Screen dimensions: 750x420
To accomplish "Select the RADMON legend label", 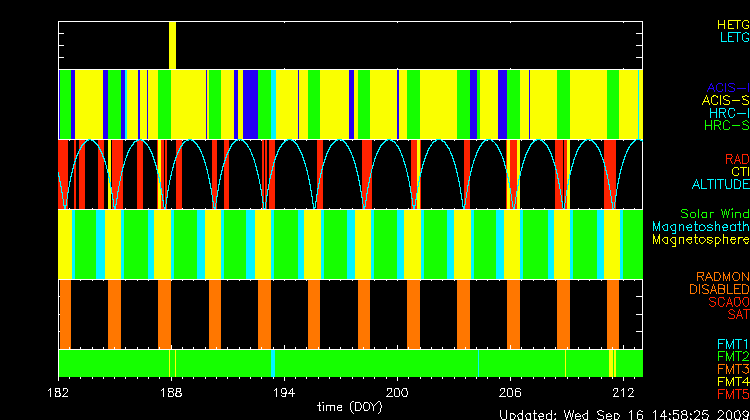I will coord(723,276).
